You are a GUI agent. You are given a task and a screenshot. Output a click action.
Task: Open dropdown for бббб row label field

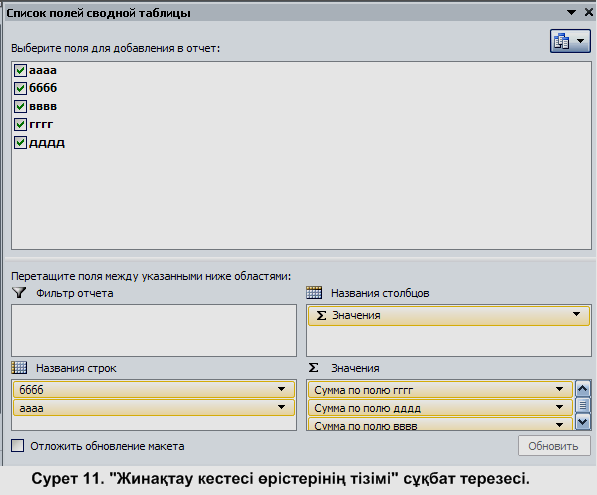coord(281,389)
